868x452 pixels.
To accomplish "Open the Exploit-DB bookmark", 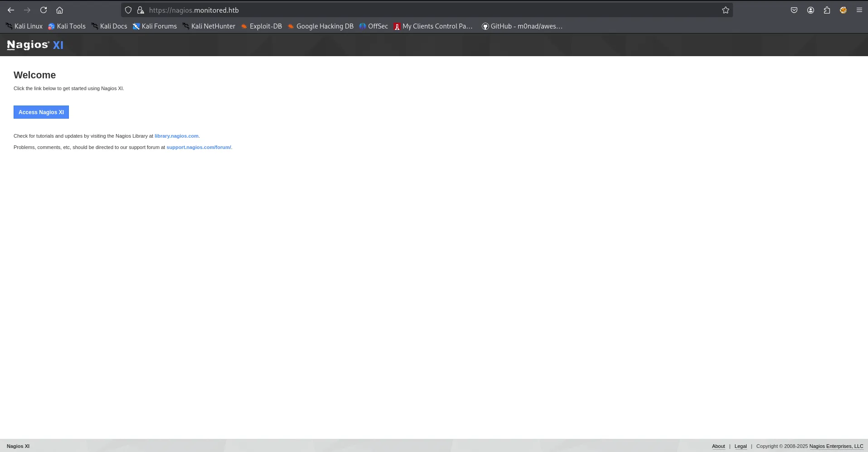I will click(261, 26).
